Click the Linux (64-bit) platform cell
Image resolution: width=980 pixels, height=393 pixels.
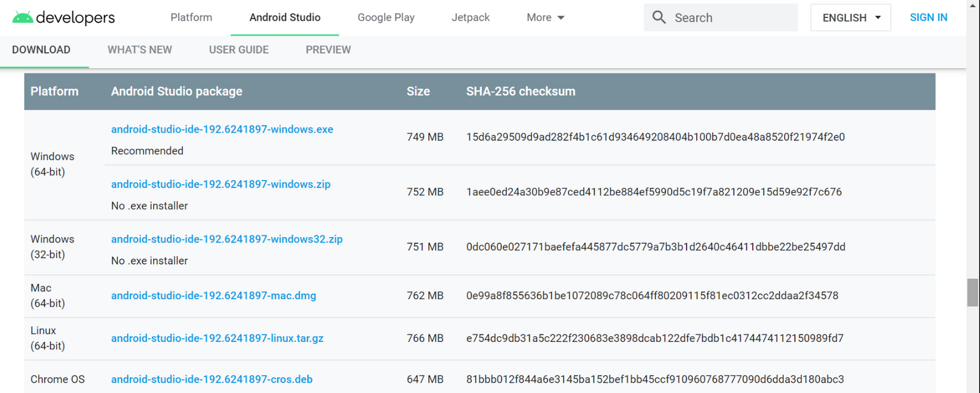48,338
